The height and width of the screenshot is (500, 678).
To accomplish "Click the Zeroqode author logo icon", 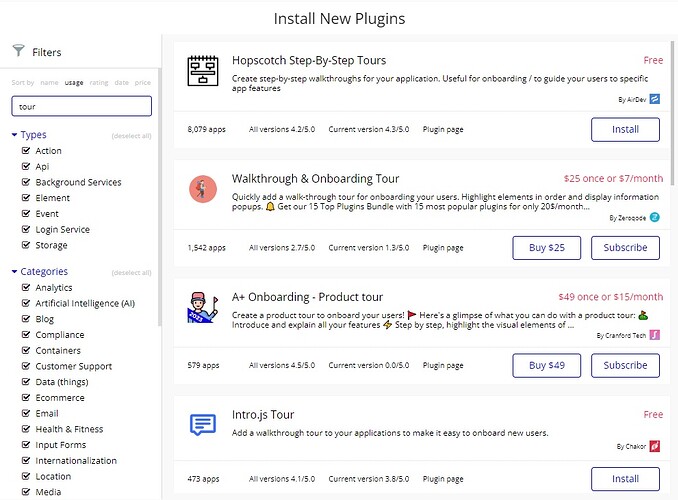I will click(x=655, y=217).
